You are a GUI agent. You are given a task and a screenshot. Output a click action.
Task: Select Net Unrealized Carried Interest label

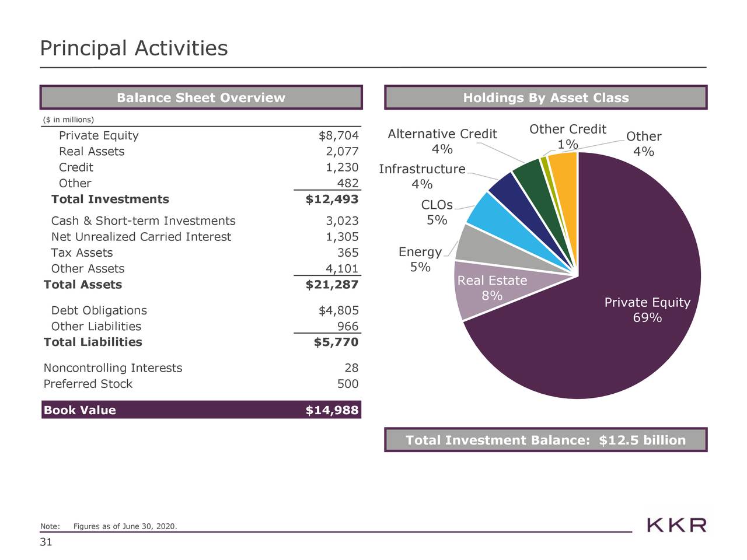(x=141, y=237)
